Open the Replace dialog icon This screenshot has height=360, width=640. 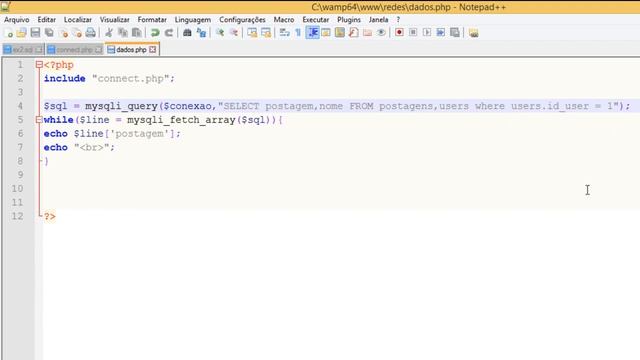(201, 33)
